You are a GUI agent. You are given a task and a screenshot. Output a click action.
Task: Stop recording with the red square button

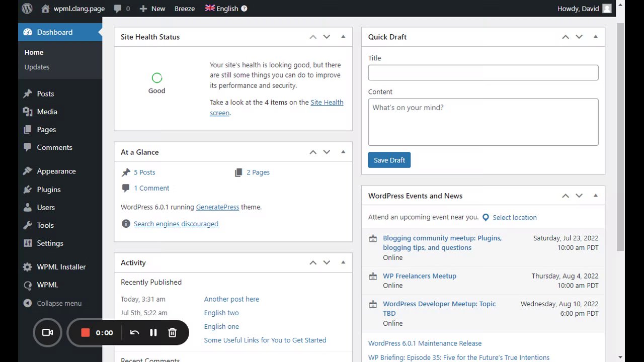coord(86,332)
